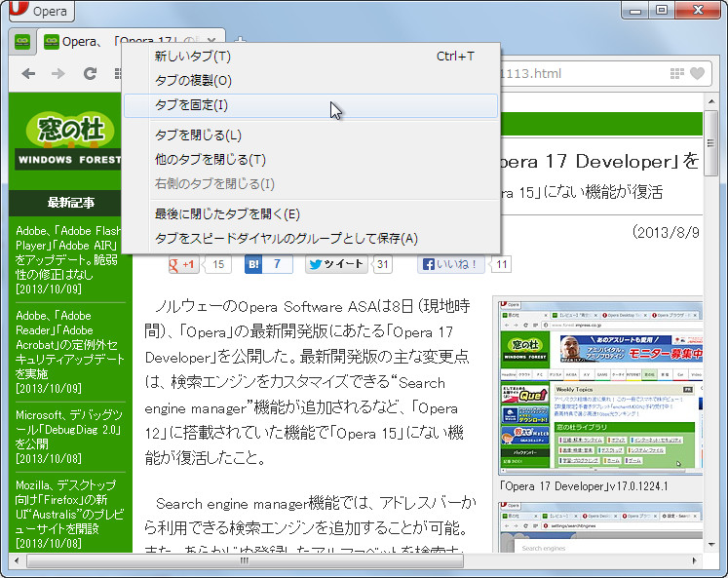Open the Search engines screenshot thumbnail
728x578 pixels.
[600, 527]
